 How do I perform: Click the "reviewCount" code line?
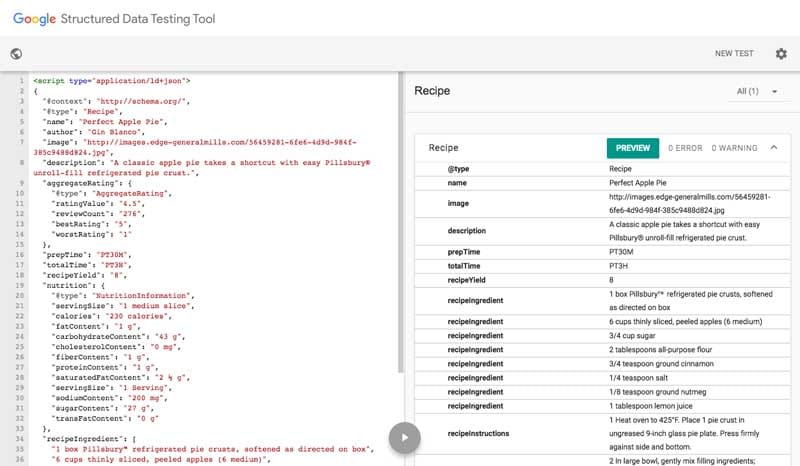(x=98, y=214)
